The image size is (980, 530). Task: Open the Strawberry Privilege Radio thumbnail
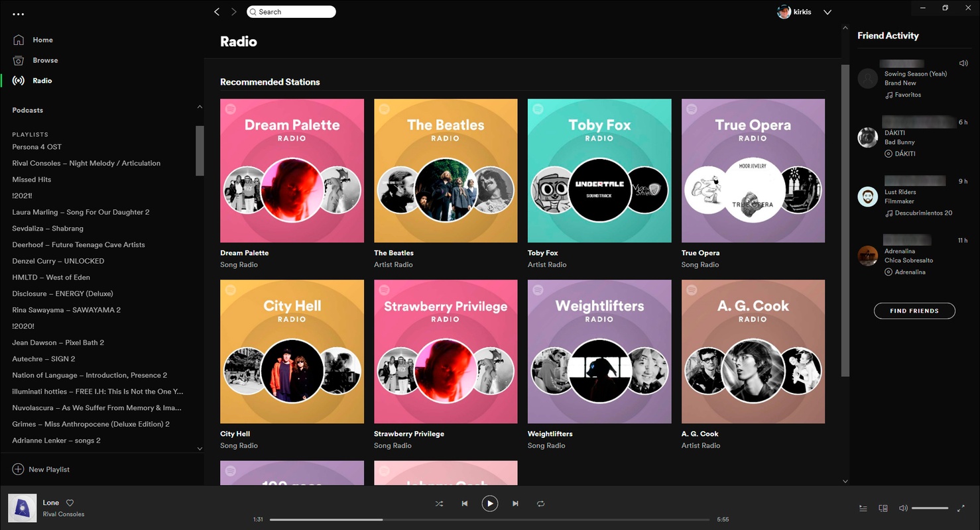pyautogui.click(x=446, y=352)
